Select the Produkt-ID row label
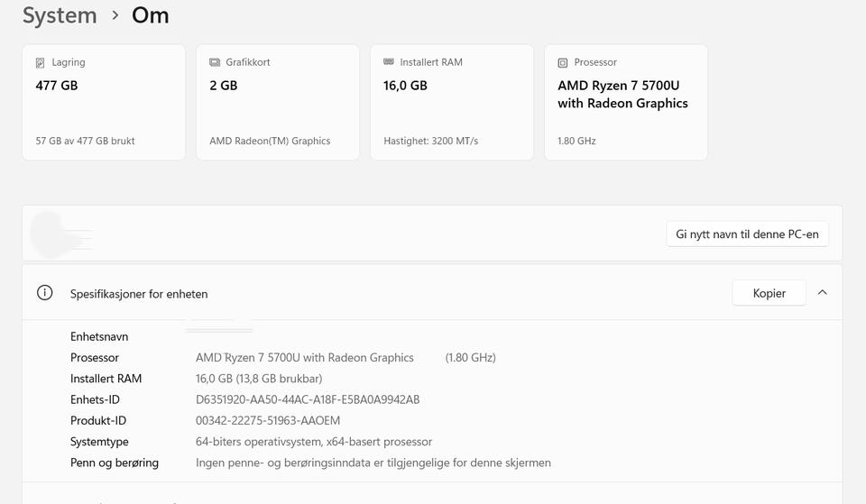The image size is (866, 504). (98, 421)
